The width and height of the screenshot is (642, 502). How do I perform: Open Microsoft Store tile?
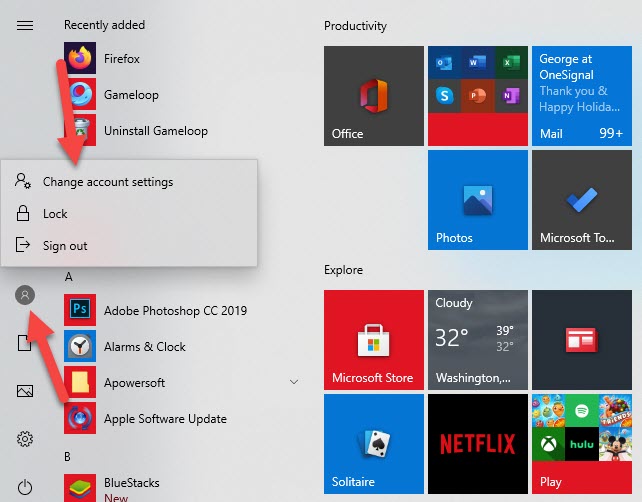373,340
